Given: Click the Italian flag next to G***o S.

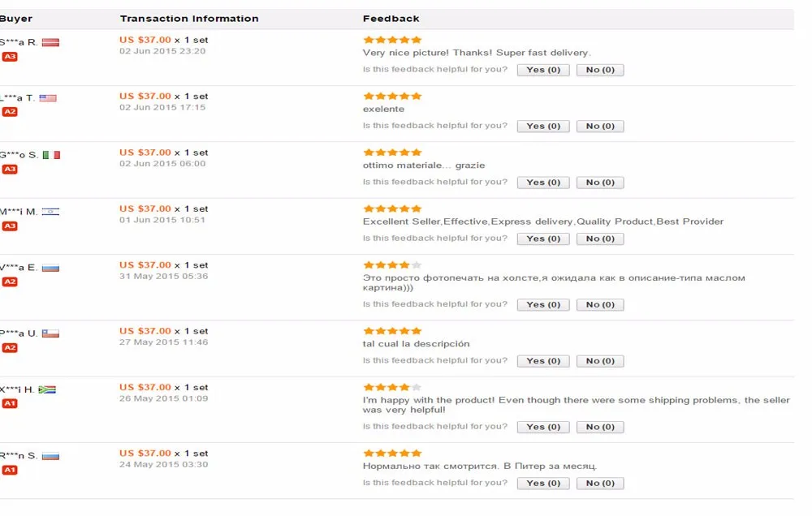Looking at the screenshot, I should (x=51, y=155).
